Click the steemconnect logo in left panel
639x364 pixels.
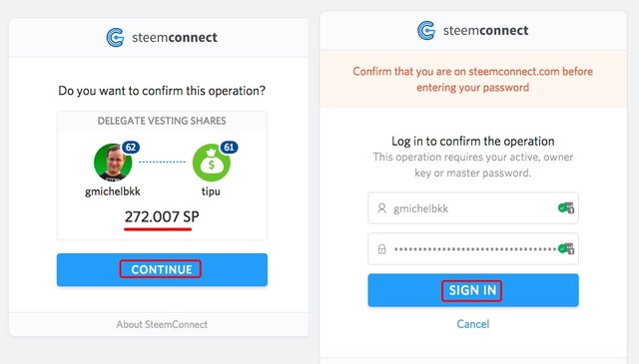162,38
